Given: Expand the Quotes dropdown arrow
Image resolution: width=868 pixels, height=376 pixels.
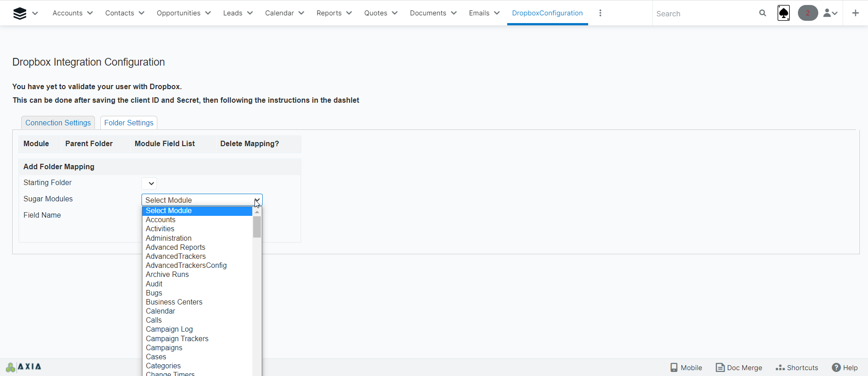Looking at the screenshot, I should (395, 13).
